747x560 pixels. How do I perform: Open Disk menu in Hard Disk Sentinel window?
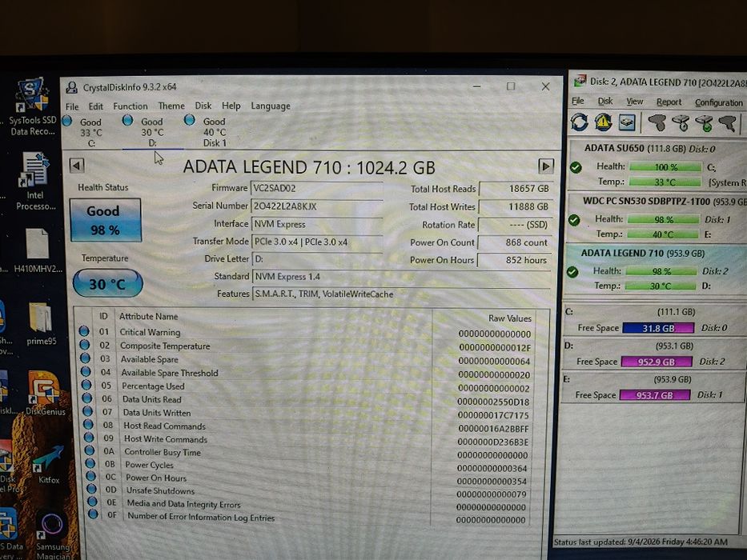click(605, 102)
